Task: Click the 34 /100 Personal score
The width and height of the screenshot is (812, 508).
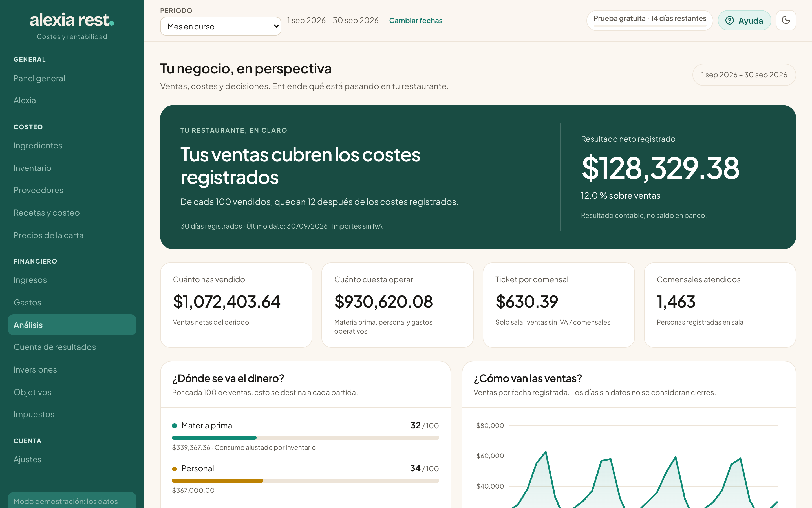Action: pos(424,468)
